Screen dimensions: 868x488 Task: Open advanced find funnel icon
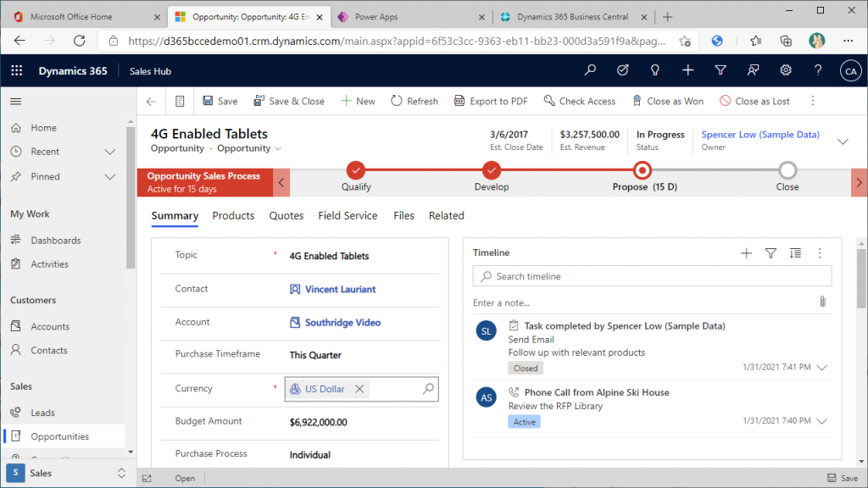tap(721, 70)
